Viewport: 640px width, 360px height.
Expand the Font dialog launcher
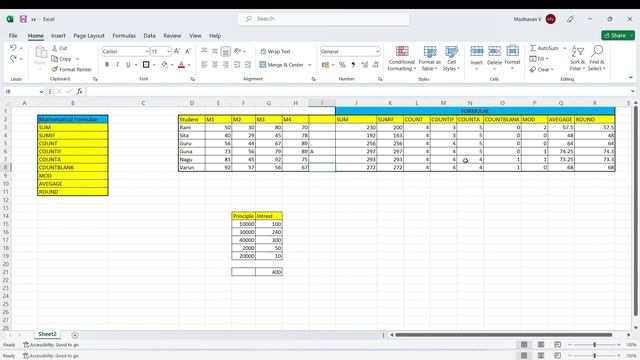pyautogui.click(x=193, y=79)
